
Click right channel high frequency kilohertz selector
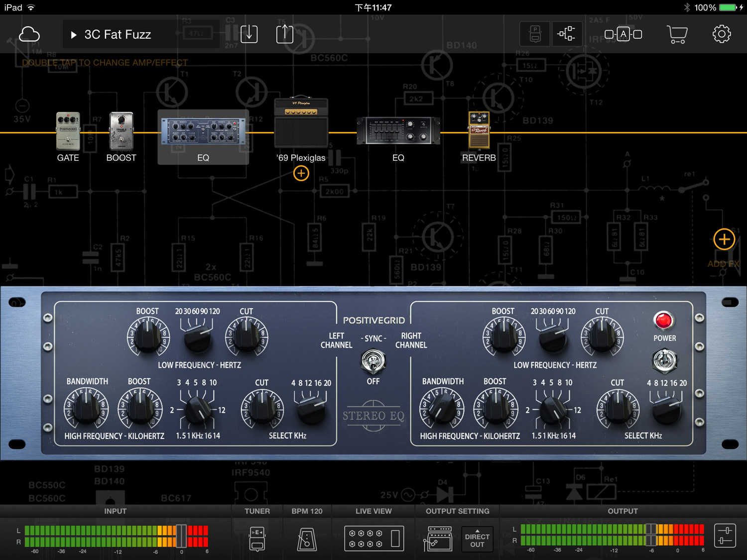[553, 411]
